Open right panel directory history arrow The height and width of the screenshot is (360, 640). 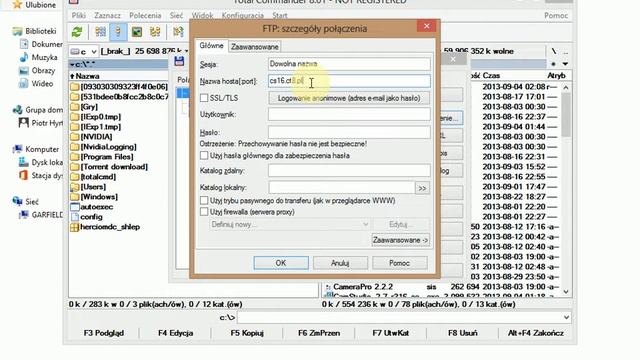[565, 64]
